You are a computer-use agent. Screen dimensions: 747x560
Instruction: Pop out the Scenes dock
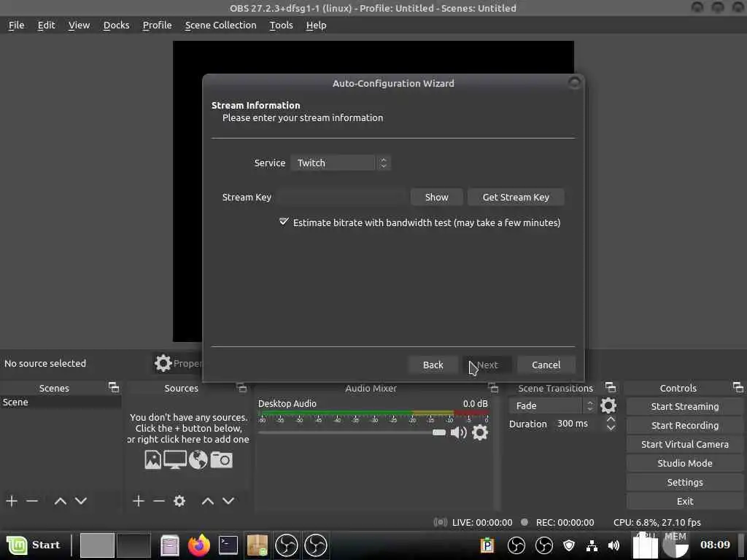click(113, 387)
